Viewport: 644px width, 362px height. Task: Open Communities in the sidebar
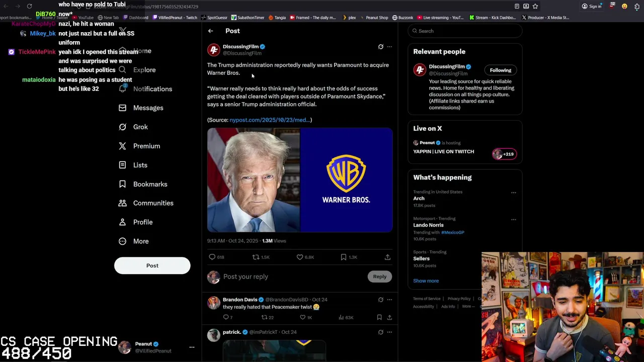146,203
